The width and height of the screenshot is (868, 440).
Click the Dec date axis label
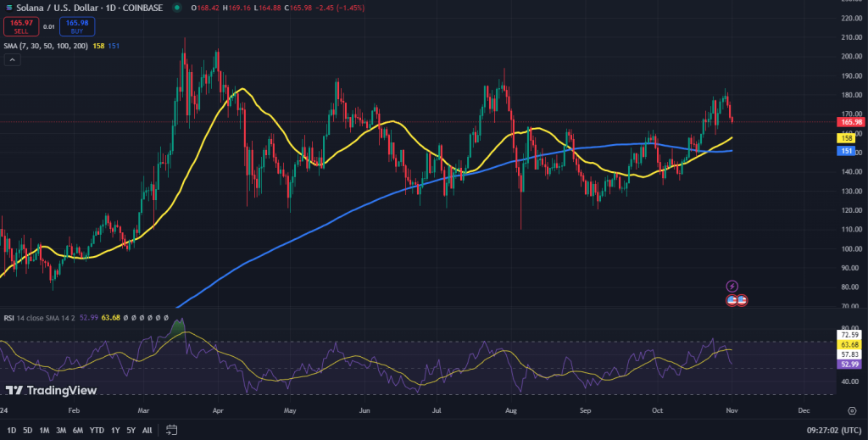pos(804,410)
